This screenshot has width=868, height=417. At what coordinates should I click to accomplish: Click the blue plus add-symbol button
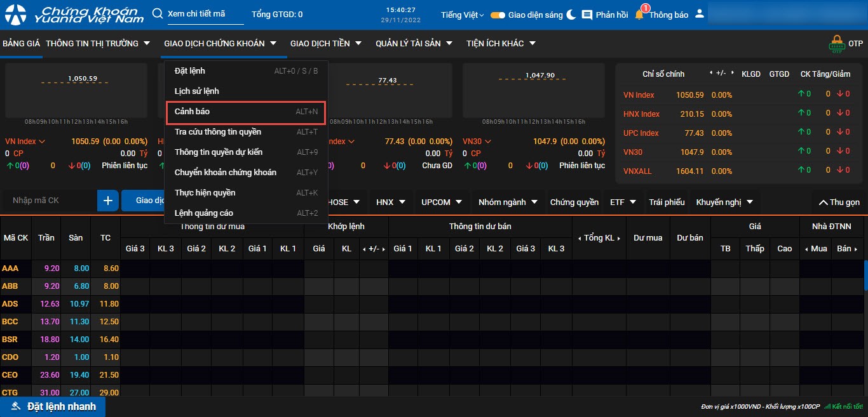point(108,201)
